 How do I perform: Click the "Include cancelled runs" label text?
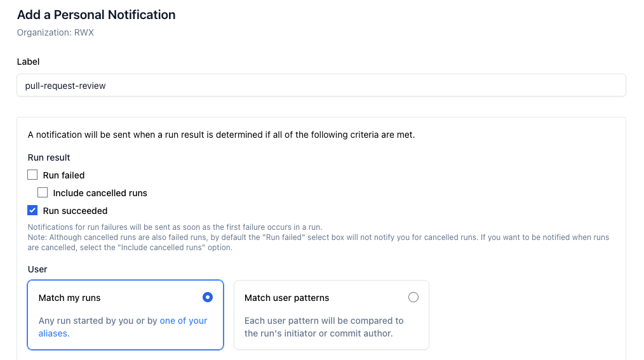(100, 193)
